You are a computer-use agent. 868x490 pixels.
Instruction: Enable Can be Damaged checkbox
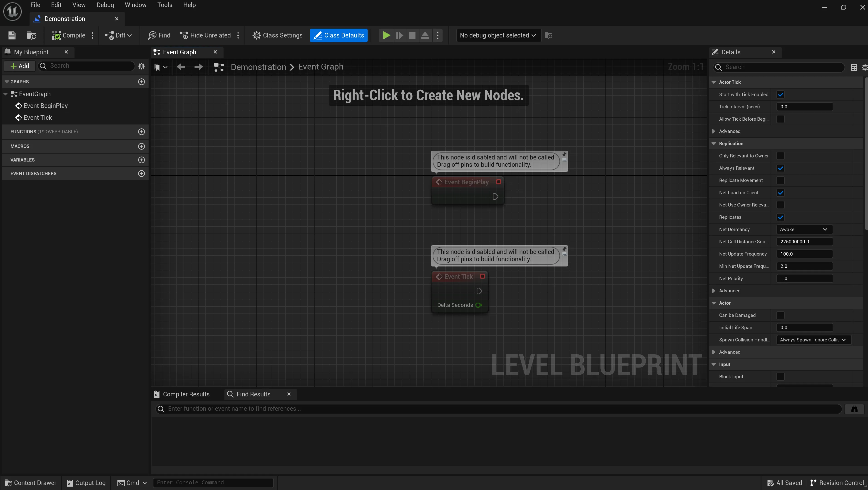click(x=780, y=316)
